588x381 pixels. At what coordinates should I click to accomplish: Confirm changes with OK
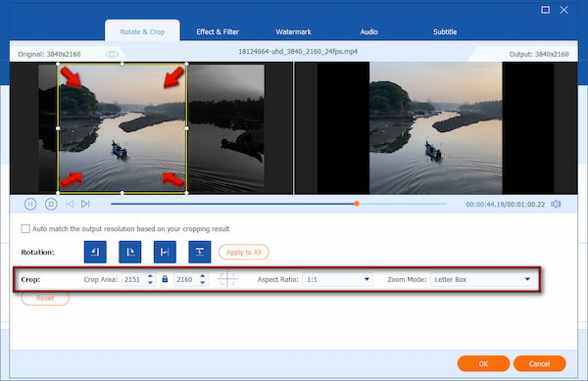(x=483, y=363)
